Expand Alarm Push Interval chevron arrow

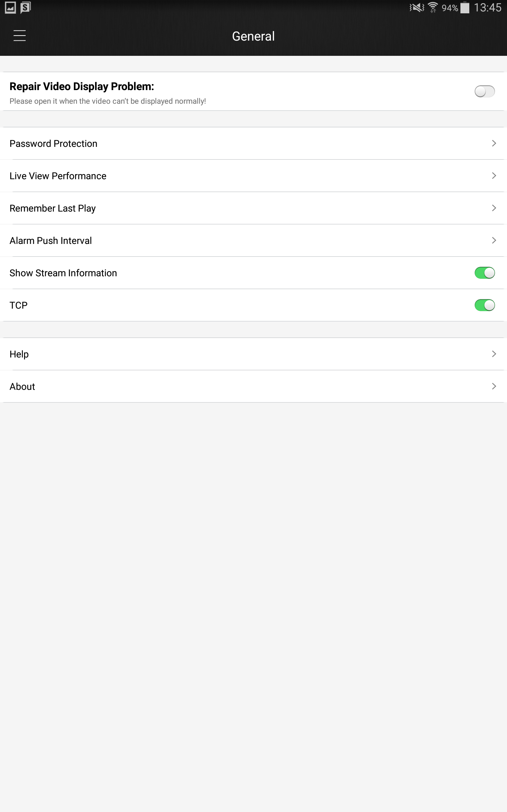pyautogui.click(x=494, y=240)
